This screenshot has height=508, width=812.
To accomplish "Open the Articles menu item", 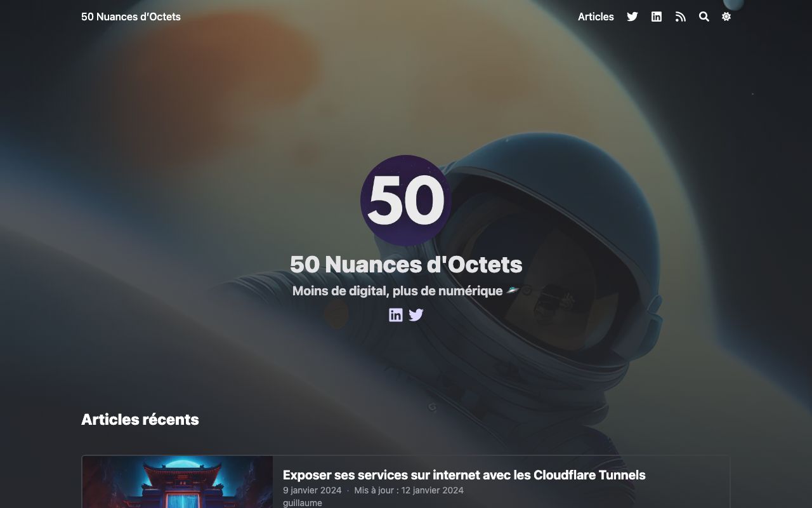I will point(596,17).
